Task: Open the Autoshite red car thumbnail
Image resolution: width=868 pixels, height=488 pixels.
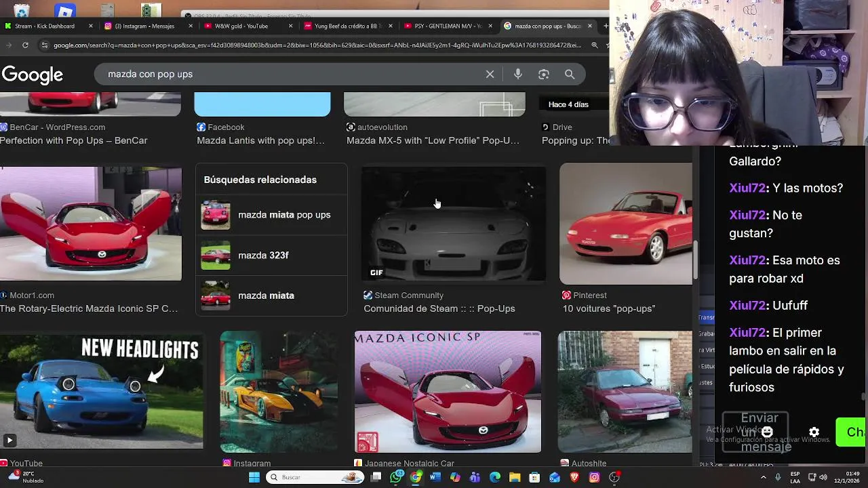Action: (x=625, y=392)
